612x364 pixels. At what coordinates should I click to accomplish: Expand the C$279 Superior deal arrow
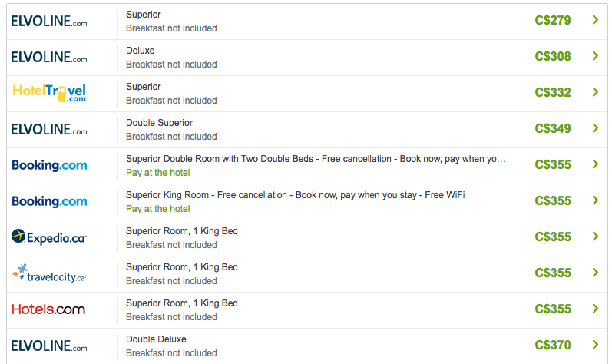(x=595, y=20)
